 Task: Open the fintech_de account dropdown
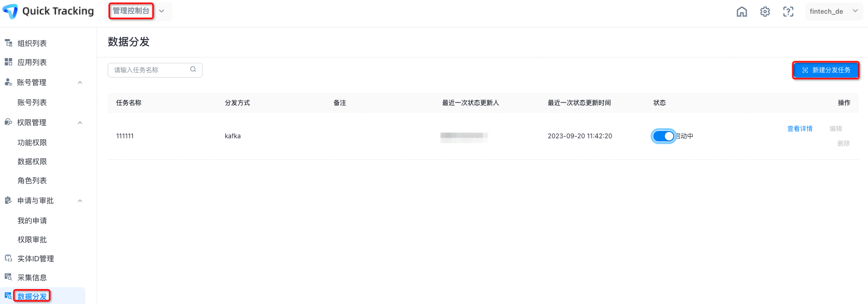[x=834, y=11]
